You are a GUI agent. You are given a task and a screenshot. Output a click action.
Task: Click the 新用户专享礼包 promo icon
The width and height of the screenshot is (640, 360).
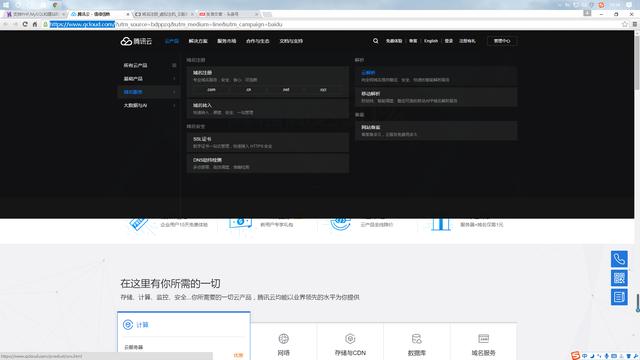pos(240,223)
